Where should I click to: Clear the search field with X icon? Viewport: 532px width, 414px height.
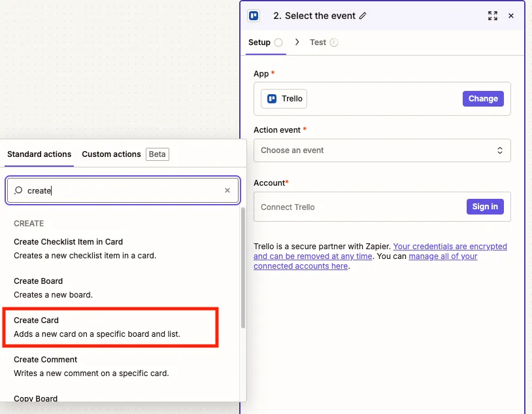(227, 190)
